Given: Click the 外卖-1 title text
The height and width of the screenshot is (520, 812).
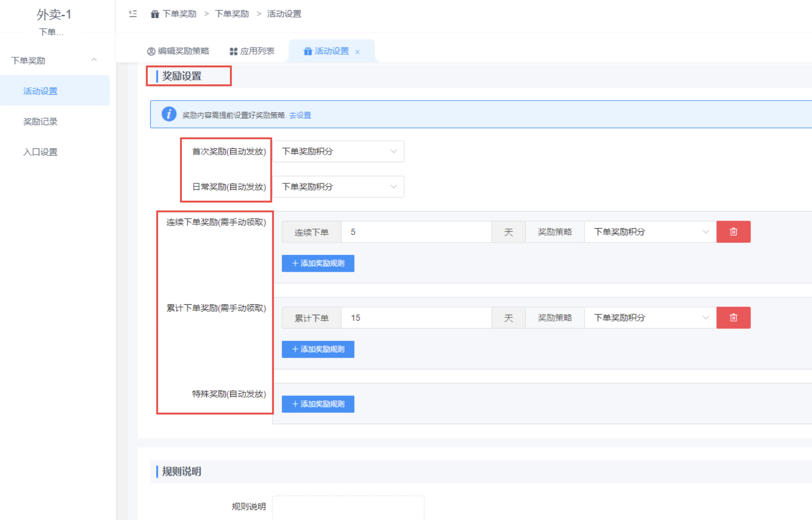Looking at the screenshot, I should [x=54, y=15].
